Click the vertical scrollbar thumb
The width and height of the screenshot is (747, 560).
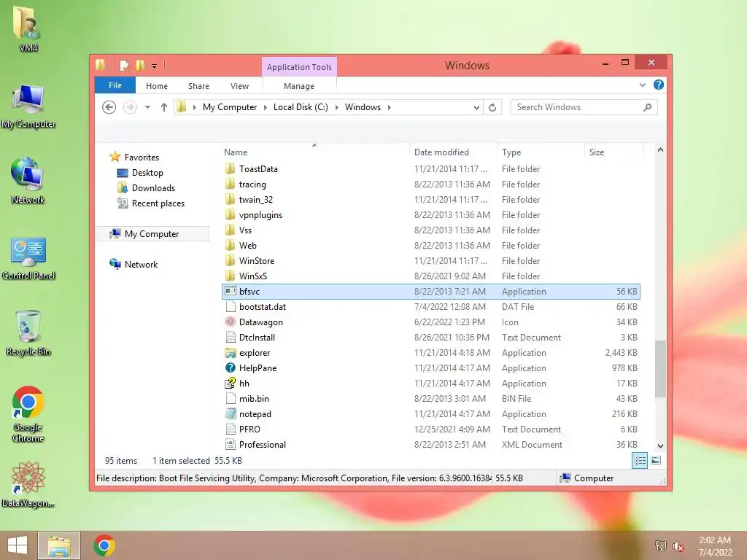coord(660,368)
